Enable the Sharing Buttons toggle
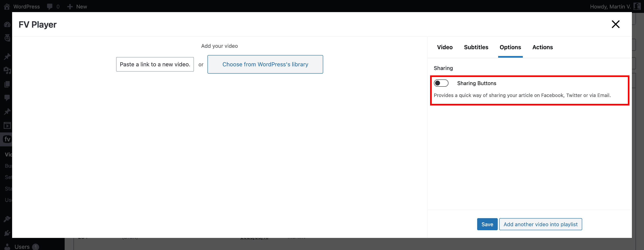The image size is (644, 250). click(x=441, y=83)
